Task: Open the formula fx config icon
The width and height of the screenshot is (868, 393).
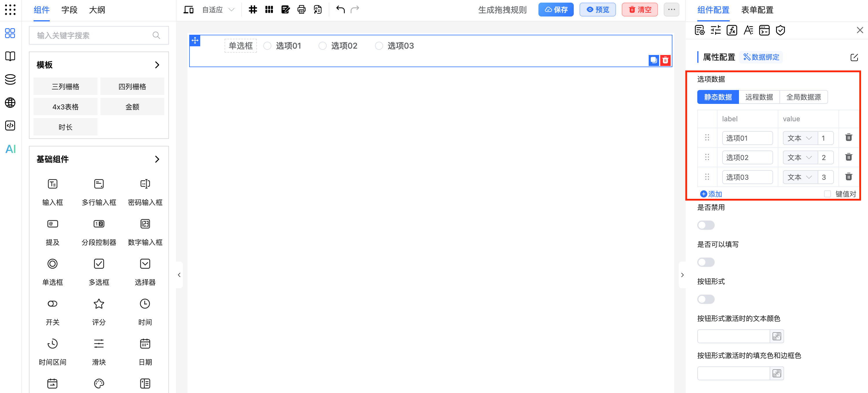Action: pyautogui.click(x=731, y=30)
